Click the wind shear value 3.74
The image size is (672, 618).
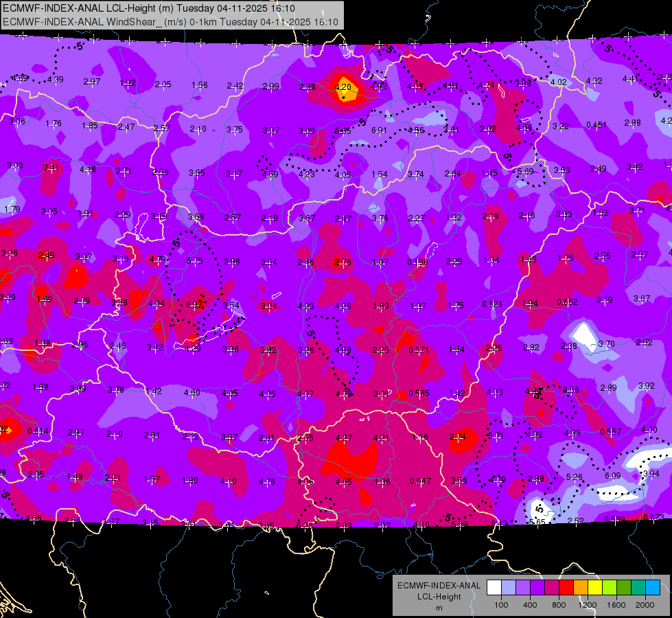pyautogui.click(x=416, y=174)
